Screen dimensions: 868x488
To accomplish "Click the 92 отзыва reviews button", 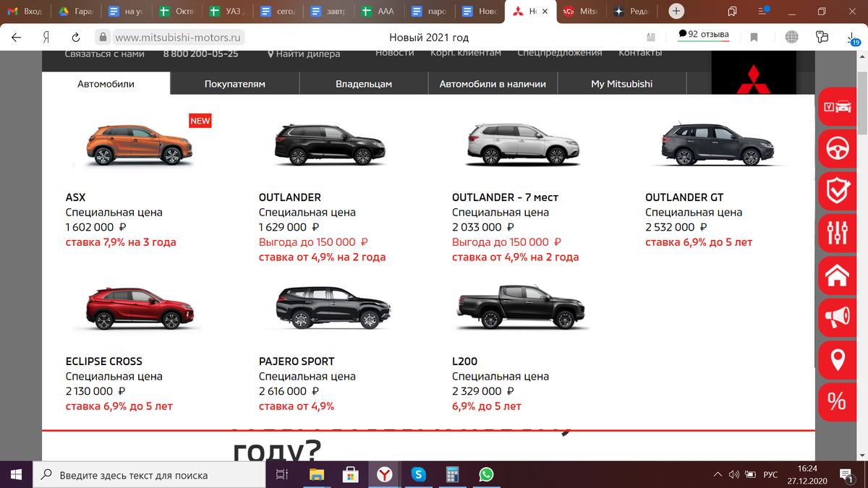I will click(704, 35).
